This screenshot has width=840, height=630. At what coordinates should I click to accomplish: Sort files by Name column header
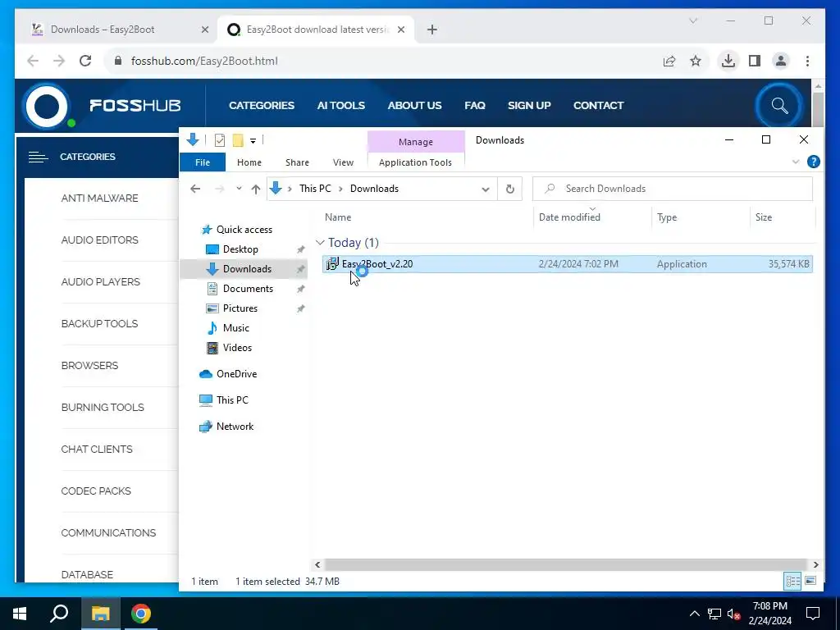coord(338,217)
